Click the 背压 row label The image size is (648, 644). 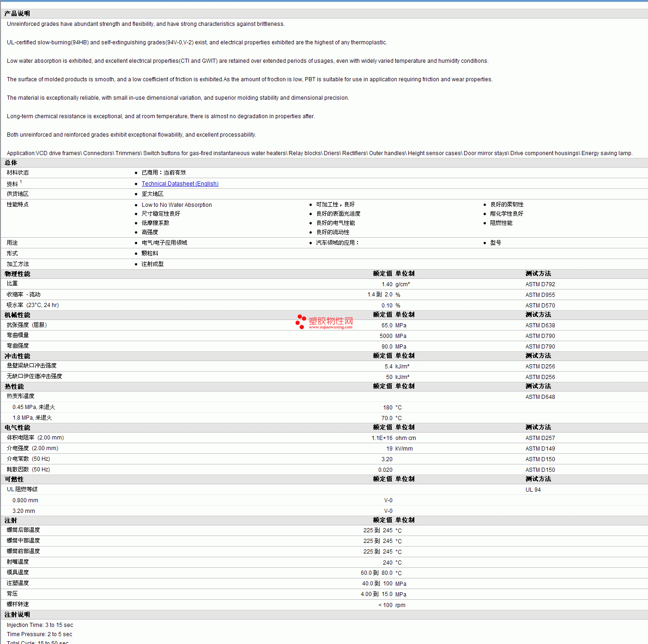[12, 594]
